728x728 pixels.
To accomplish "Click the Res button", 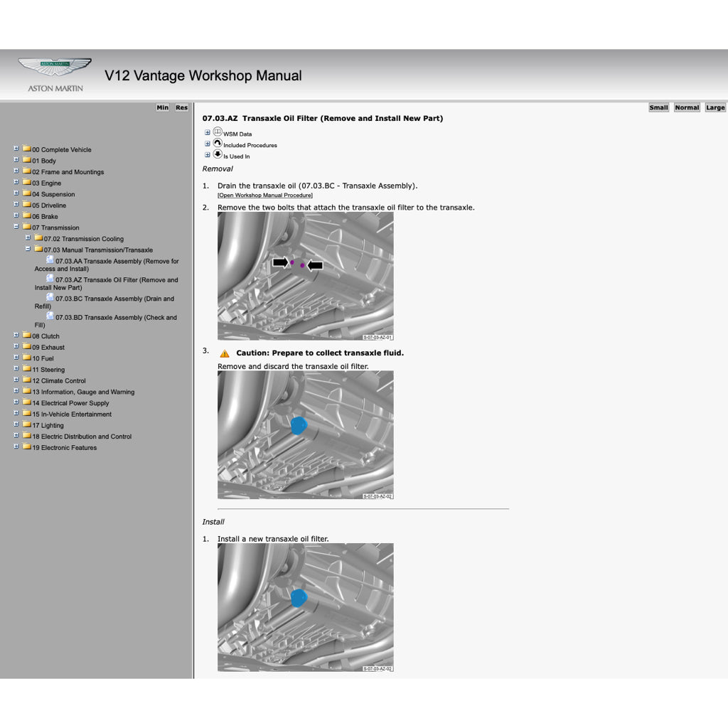I will pyautogui.click(x=181, y=107).
